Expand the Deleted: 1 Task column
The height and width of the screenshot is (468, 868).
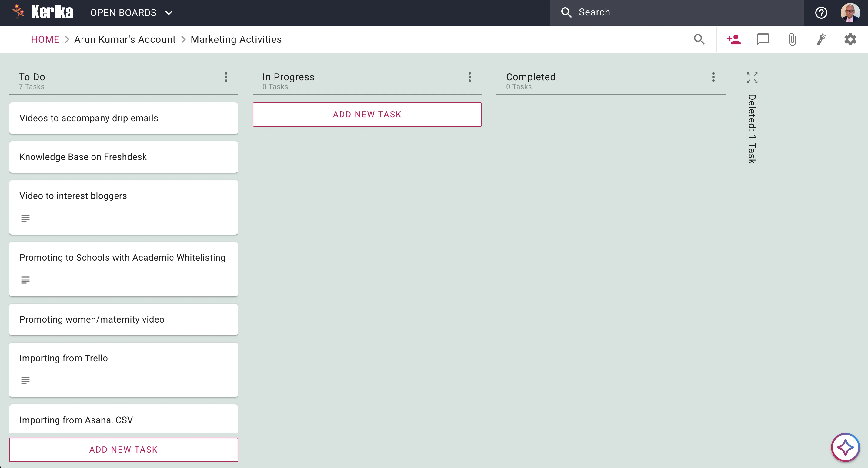tap(752, 129)
